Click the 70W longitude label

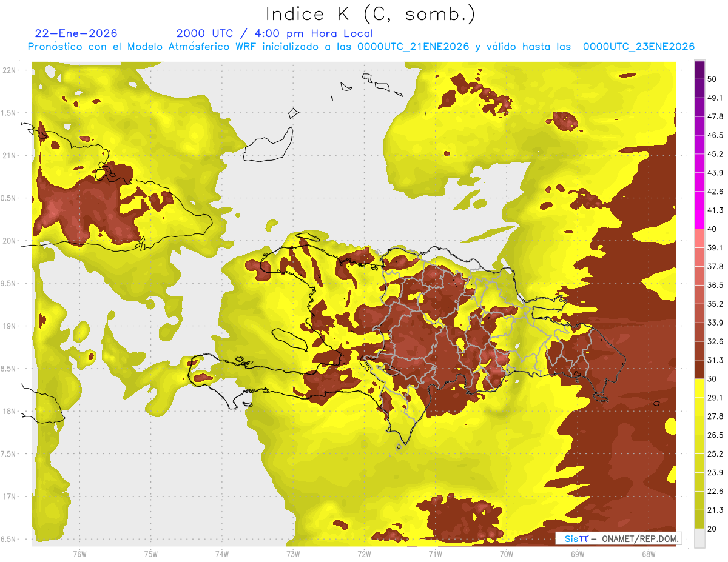click(507, 554)
